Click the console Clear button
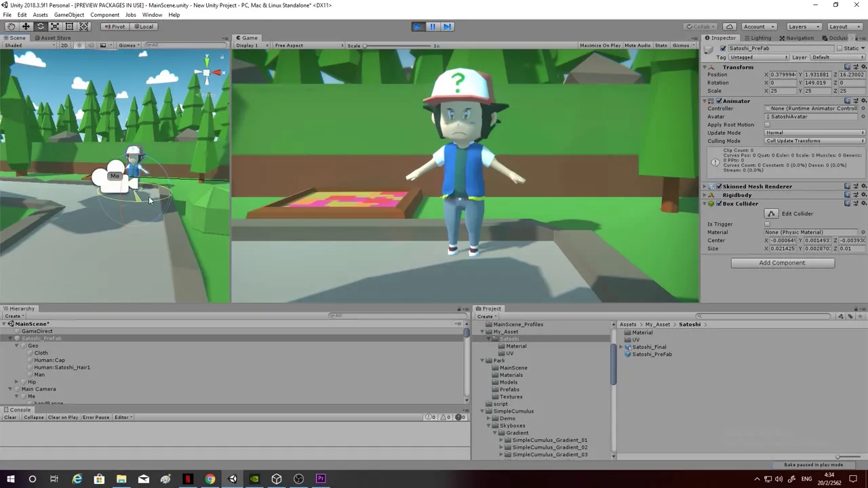 point(10,417)
